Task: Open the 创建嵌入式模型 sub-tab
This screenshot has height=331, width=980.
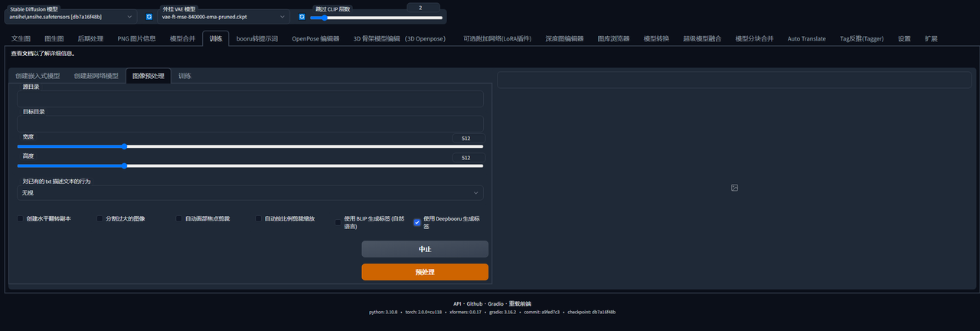Action: [38, 77]
